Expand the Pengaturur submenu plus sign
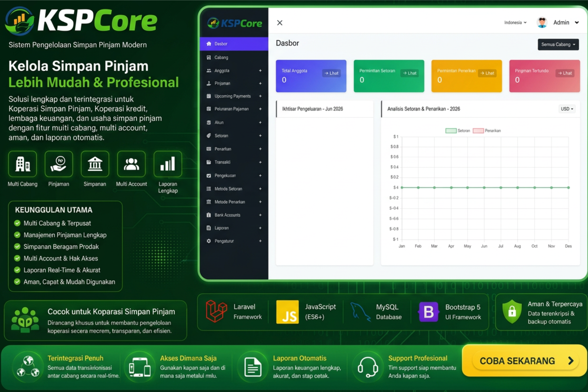Viewport: 588px width, 392px height. click(260, 241)
